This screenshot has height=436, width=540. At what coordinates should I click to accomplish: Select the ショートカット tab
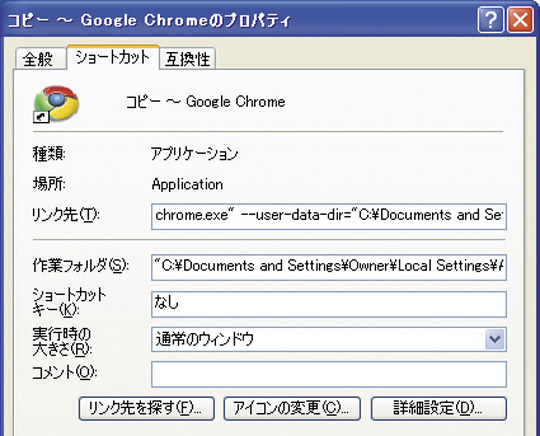[113, 57]
